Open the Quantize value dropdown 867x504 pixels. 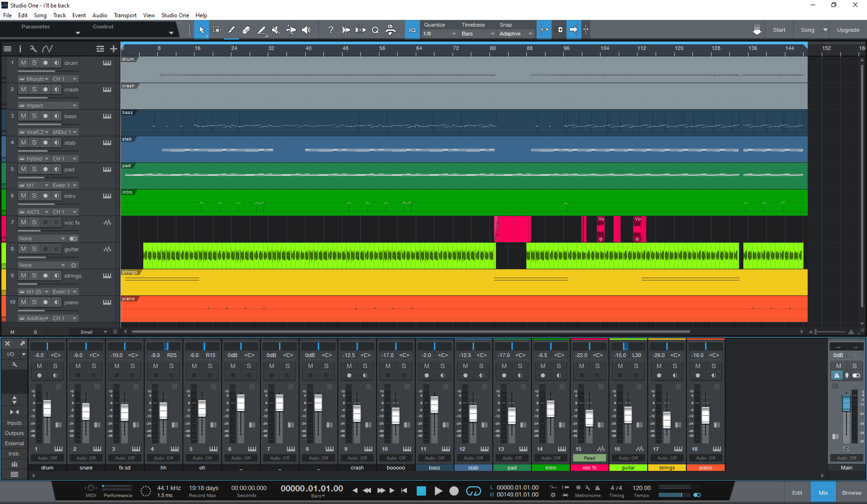point(440,34)
